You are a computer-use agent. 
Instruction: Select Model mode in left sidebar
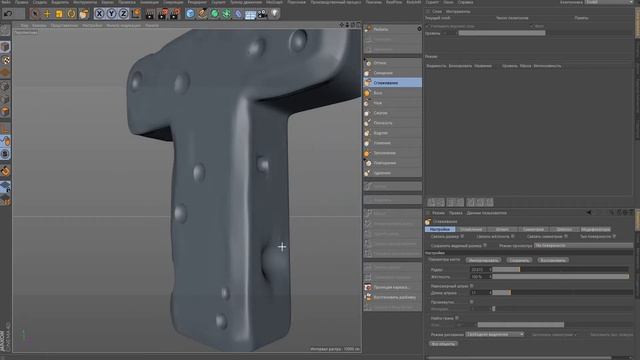pyautogui.click(x=5, y=47)
